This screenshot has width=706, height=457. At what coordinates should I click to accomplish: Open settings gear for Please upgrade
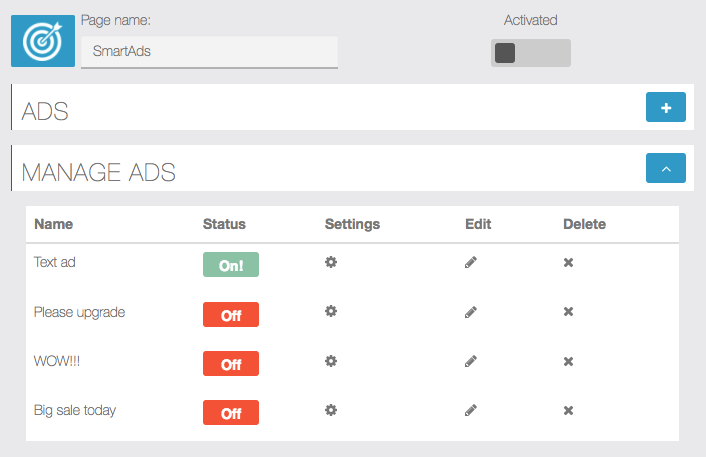pyautogui.click(x=331, y=311)
